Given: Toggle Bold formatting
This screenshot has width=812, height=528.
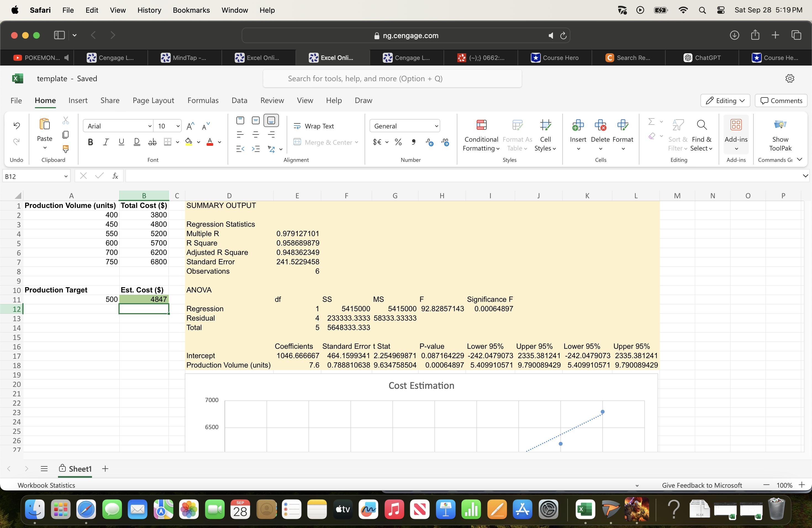Looking at the screenshot, I should pyautogui.click(x=90, y=142).
